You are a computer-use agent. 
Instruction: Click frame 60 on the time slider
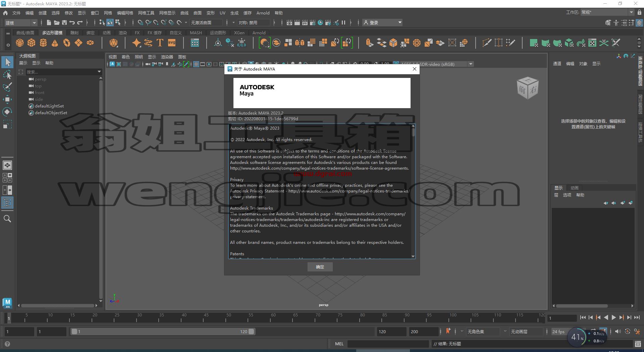coord(273,317)
